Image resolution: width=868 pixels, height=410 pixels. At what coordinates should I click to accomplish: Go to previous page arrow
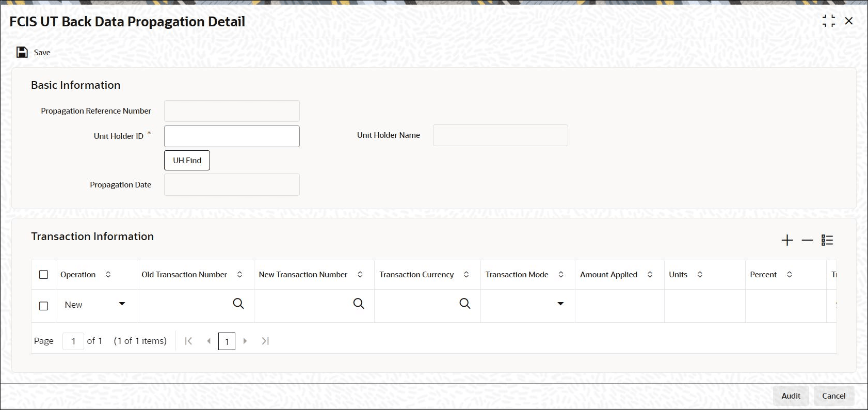pyautogui.click(x=208, y=341)
